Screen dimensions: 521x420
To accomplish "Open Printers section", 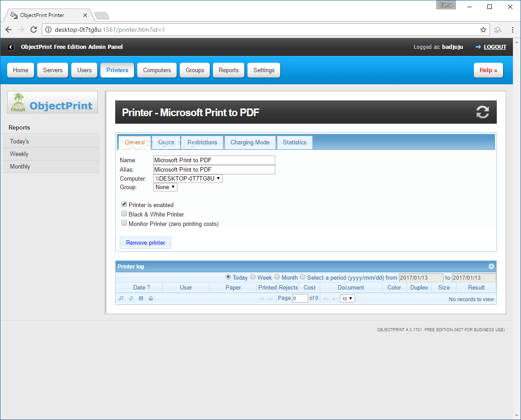I will coord(117,70).
